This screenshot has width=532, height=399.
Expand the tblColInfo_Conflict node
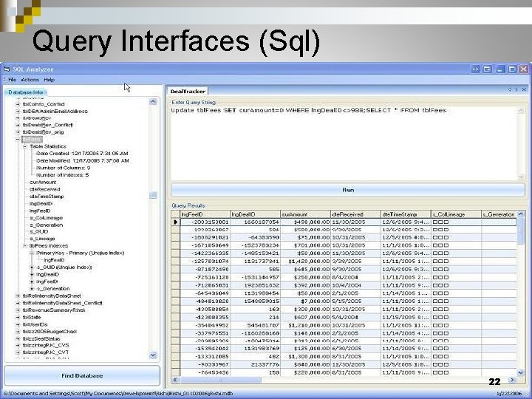pyautogui.click(x=18, y=104)
